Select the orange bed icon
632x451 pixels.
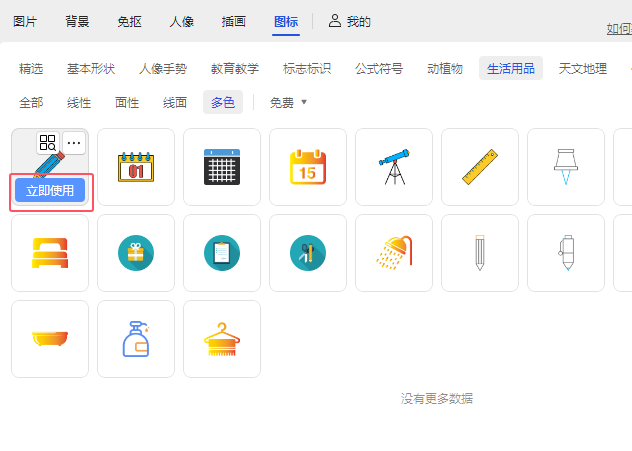(x=50, y=253)
